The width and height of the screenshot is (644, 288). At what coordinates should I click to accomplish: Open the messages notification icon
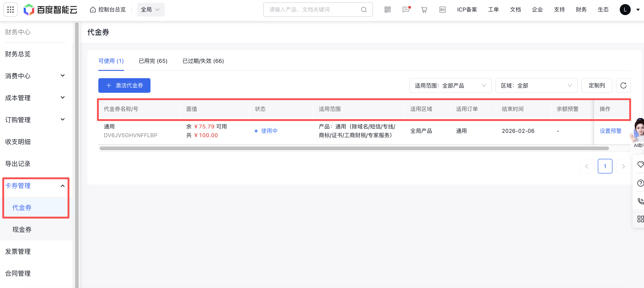406,10
